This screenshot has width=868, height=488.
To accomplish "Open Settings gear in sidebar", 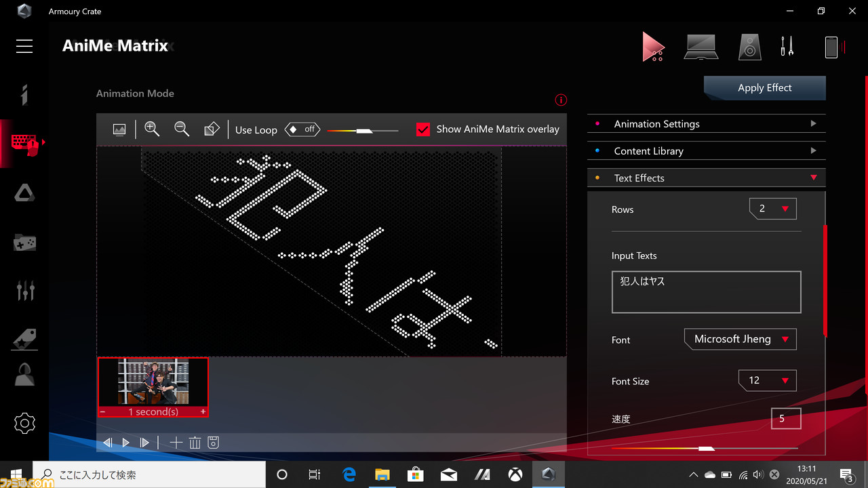I will point(24,424).
